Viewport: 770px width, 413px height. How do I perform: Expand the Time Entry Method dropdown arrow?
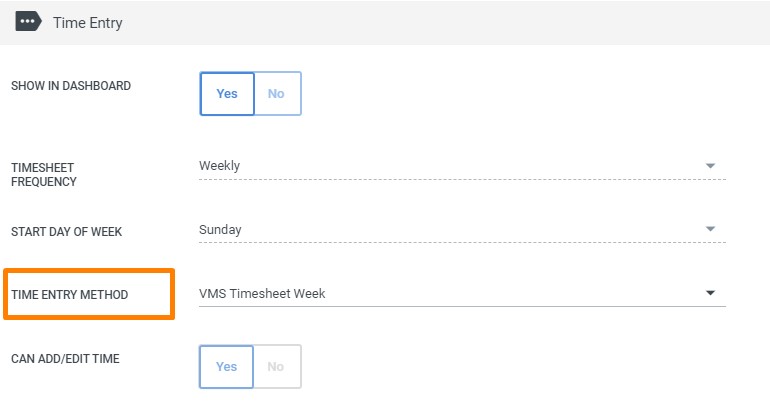click(x=710, y=293)
